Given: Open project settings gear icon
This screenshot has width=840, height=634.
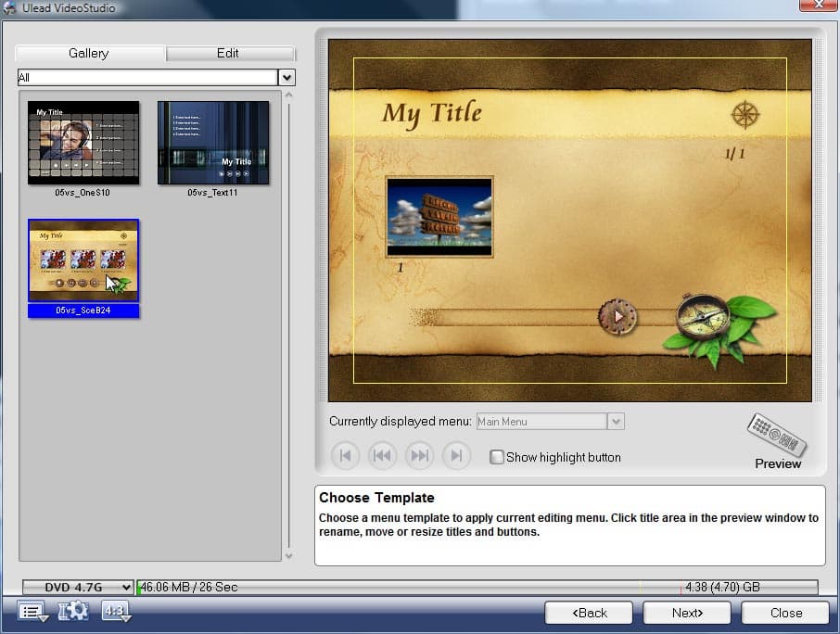Looking at the screenshot, I should [73, 611].
